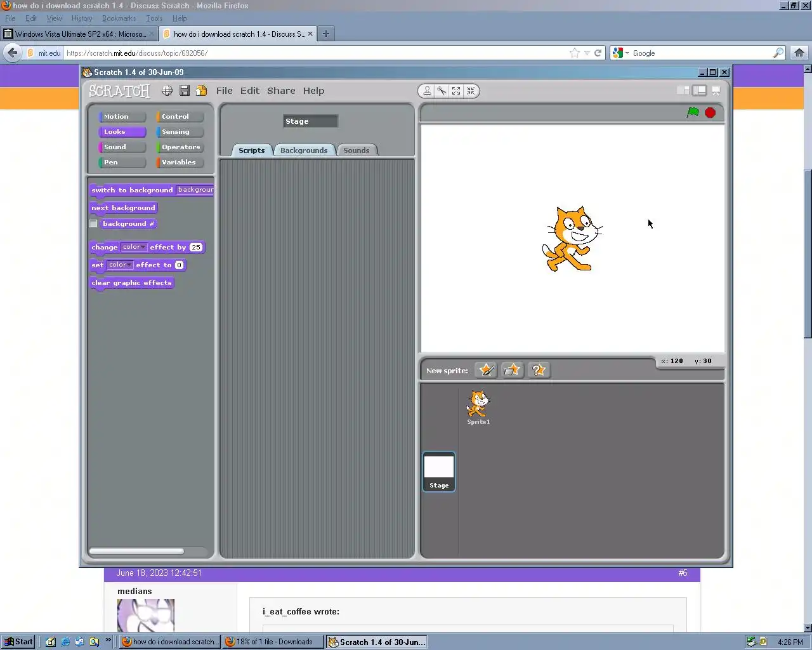Image resolution: width=812 pixels, height=650 pixels.
Task: Click the share project icon beside save
Action: [x=201, y=91]
